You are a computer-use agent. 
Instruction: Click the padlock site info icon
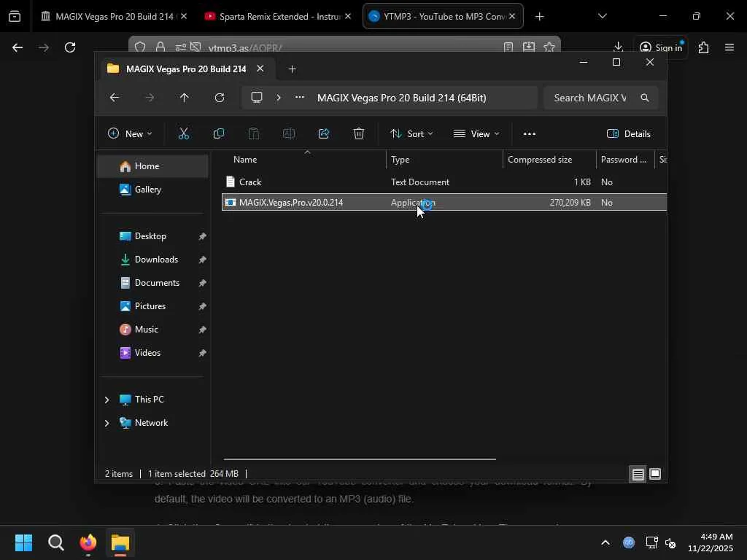[x=160, y=47]
